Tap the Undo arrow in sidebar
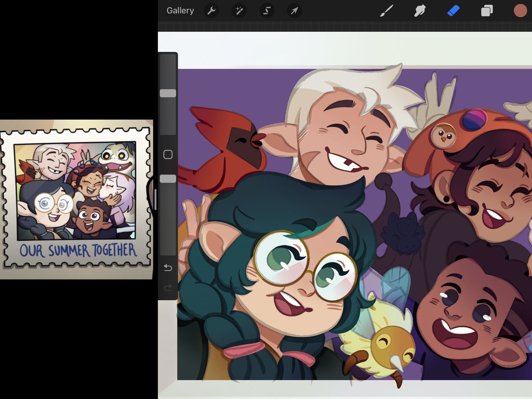The height and width of the screenshot is (399, 532). pos(168,267)
